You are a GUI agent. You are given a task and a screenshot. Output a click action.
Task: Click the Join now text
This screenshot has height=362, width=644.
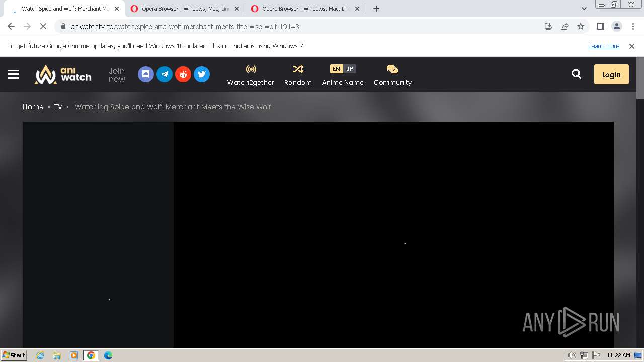click(x=117, y=75)
